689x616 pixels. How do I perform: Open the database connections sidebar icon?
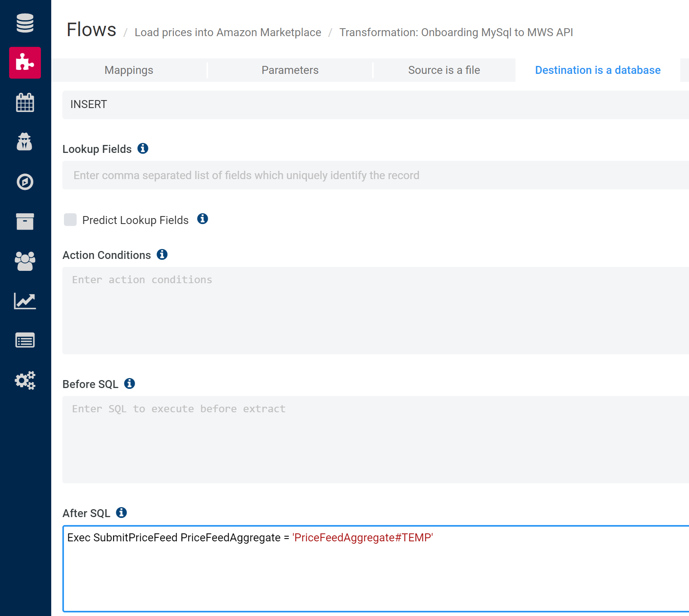[x=25, y=23]
